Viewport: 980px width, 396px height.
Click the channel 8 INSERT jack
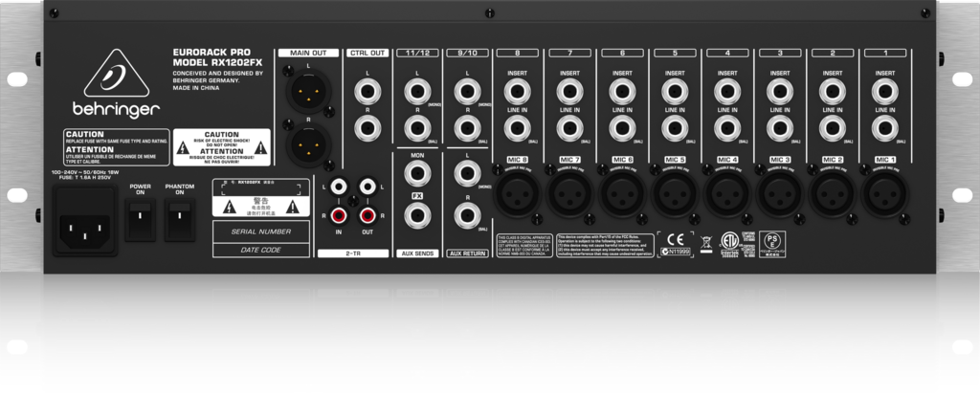pyautogui.click(x=518, y=92)
